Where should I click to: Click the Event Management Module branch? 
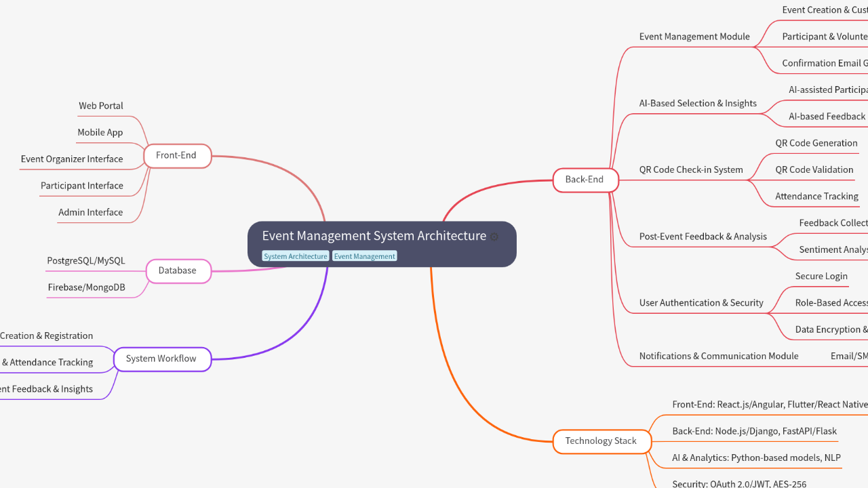click(694, 37)
